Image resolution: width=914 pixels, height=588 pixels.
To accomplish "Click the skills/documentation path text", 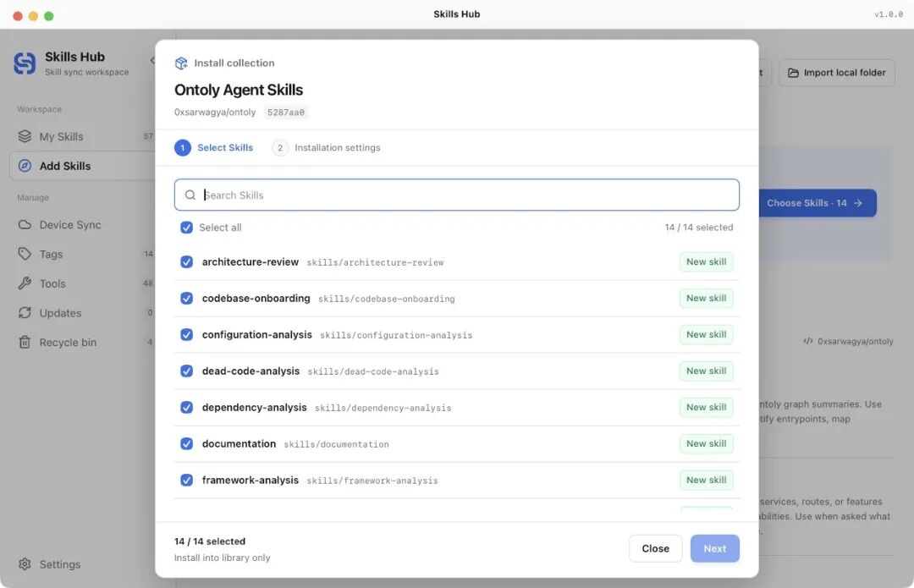I will [x=336, y=444].
